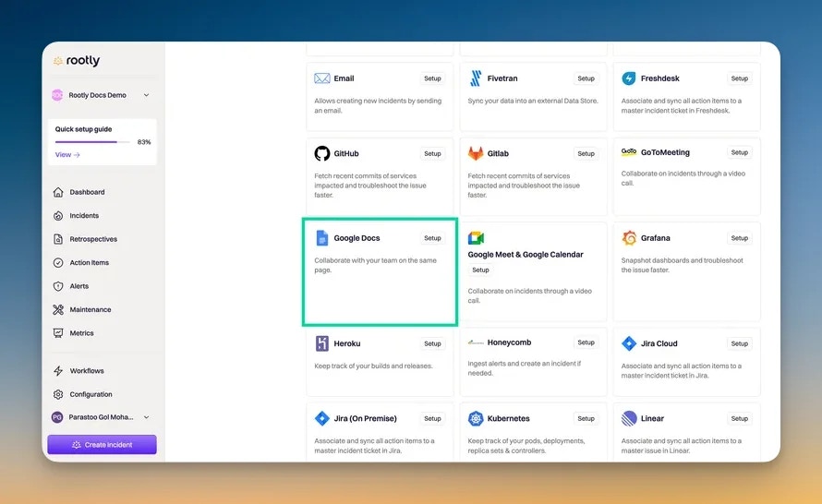Click the Google Docs file icon
The height and width of the screenshot is (504, 822).
click(x=322, y=238)
